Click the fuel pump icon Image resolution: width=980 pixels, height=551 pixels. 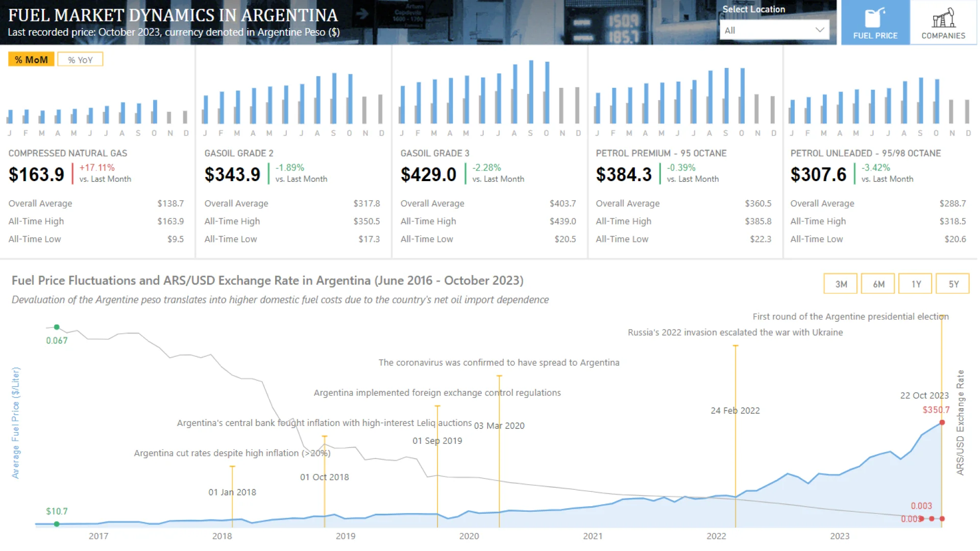pyautogui.click(x=875, y=17)
